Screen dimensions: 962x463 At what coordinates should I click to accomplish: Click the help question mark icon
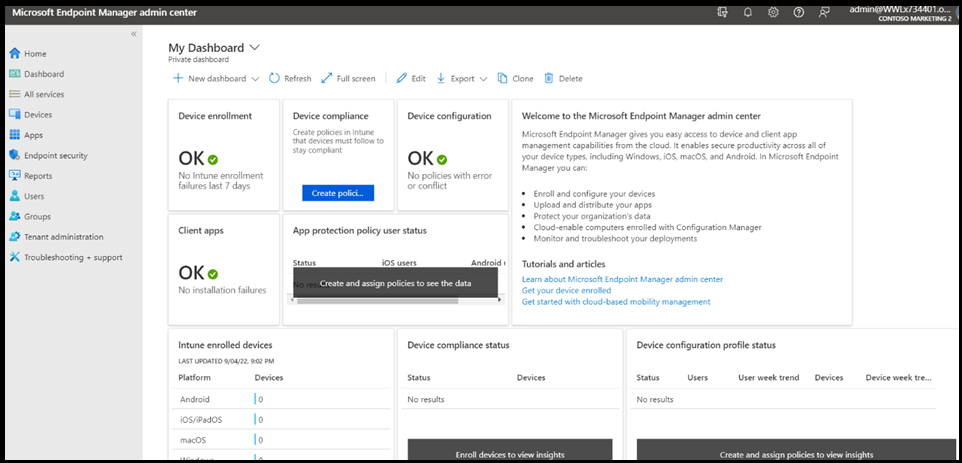(798, 12)
